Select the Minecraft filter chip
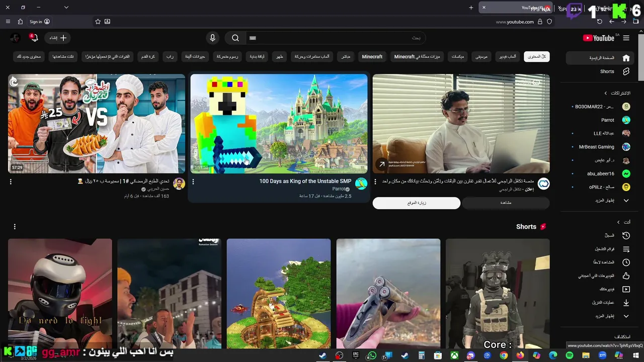644x362 pixels. pyautogui.click(x=372, y=57)
